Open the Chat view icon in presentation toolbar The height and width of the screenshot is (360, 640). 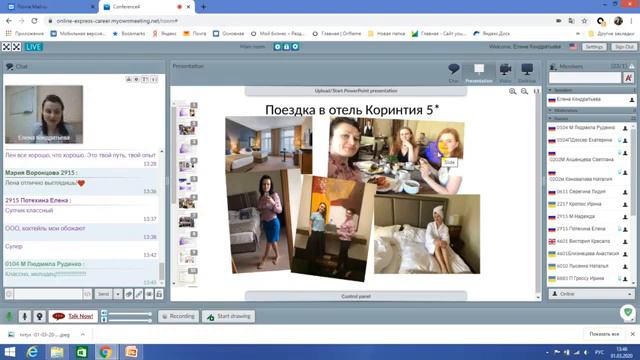453,73
